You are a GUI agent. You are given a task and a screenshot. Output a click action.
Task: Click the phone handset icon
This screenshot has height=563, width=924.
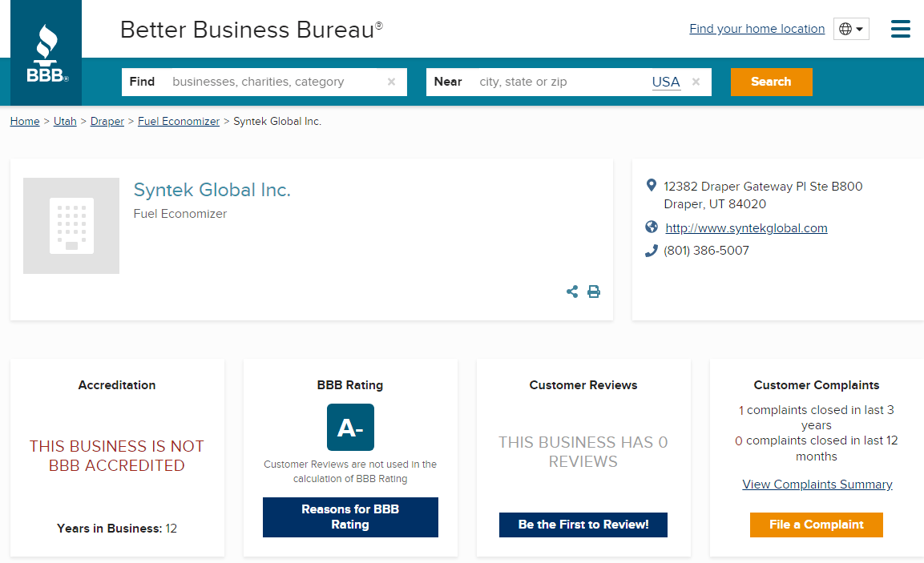(652, 251)
